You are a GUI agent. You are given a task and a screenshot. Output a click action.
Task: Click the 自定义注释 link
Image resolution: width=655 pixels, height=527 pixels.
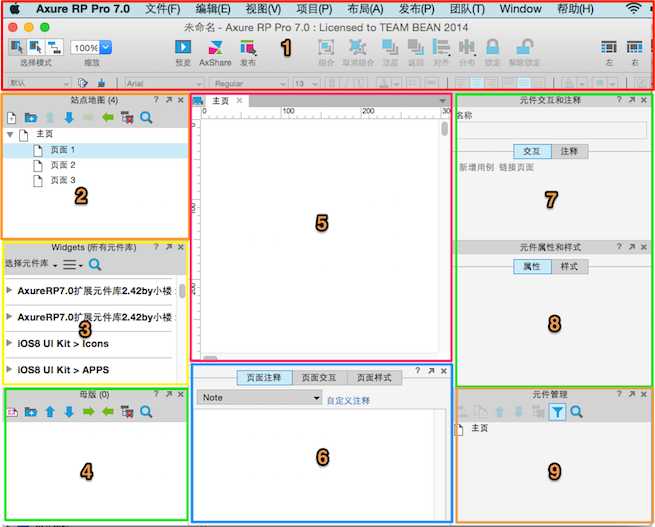(348, 401)
